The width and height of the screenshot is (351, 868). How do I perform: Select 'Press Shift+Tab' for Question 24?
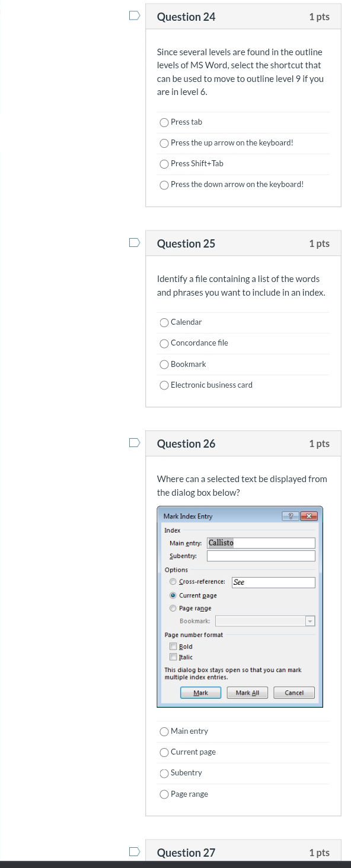click(x=164, y=164)
